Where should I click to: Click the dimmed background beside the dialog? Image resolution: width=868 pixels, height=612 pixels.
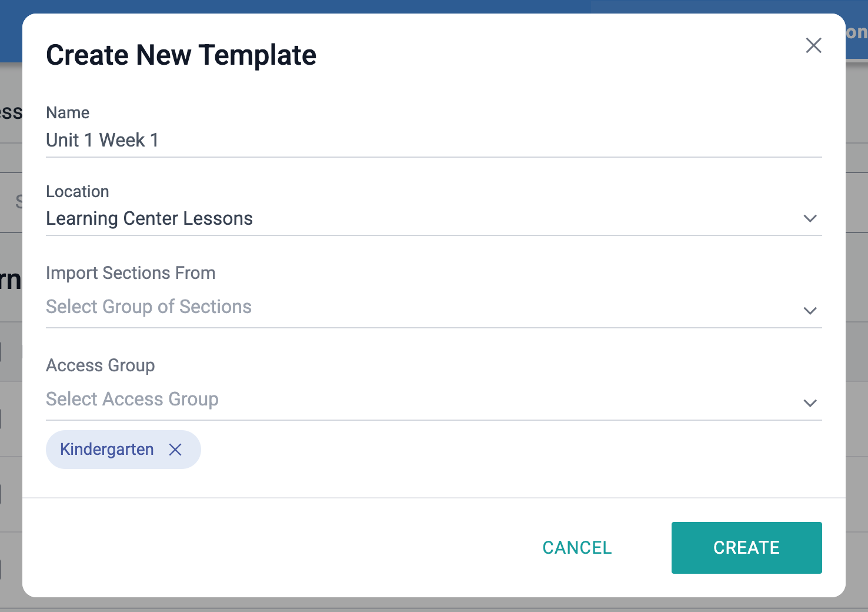(857, 353)
